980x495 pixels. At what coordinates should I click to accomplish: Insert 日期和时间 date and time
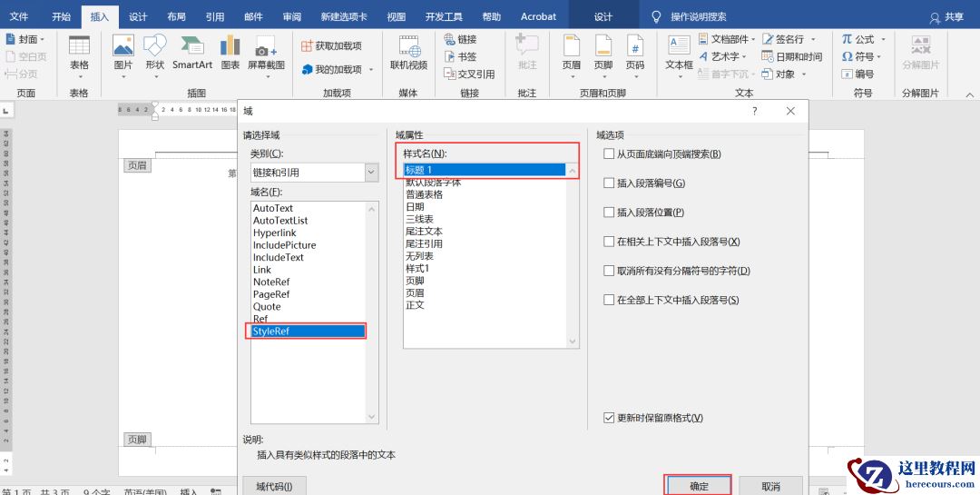pos(792,56)
